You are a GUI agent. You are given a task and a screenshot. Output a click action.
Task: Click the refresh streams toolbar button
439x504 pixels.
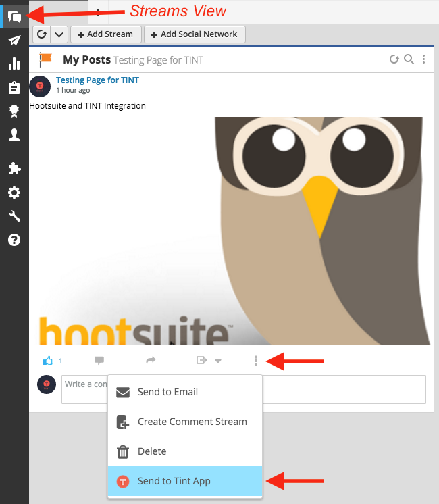click(x=42, y=34)
